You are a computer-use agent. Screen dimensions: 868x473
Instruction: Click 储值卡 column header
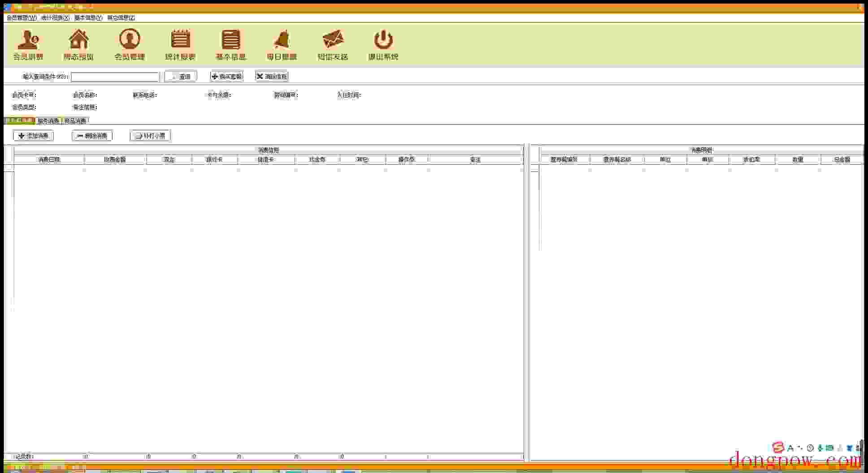click(266, 159)
